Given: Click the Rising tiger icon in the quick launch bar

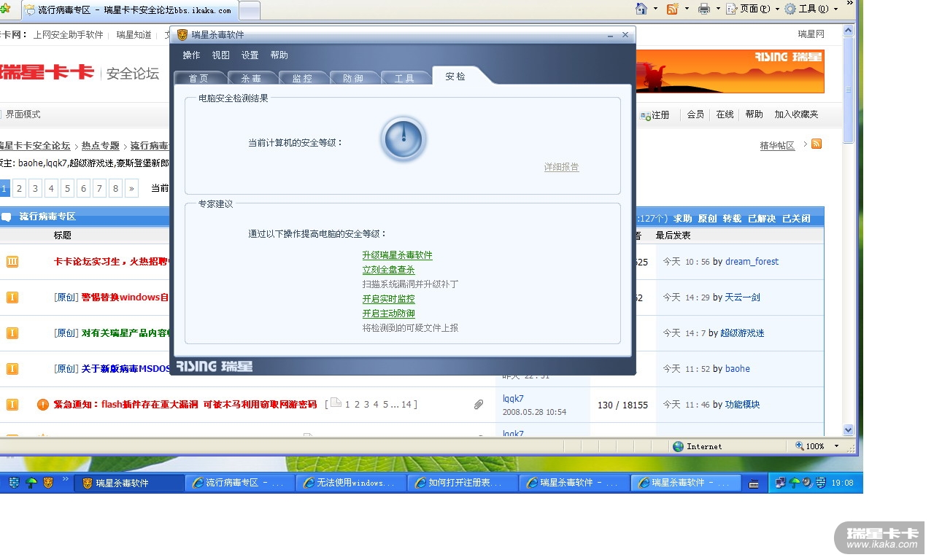Looking at the screenshot, I should click(48, 482).
